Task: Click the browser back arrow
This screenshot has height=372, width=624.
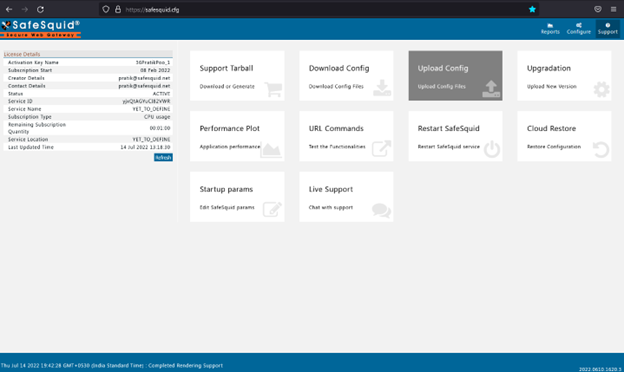Action: click(9, 9)
